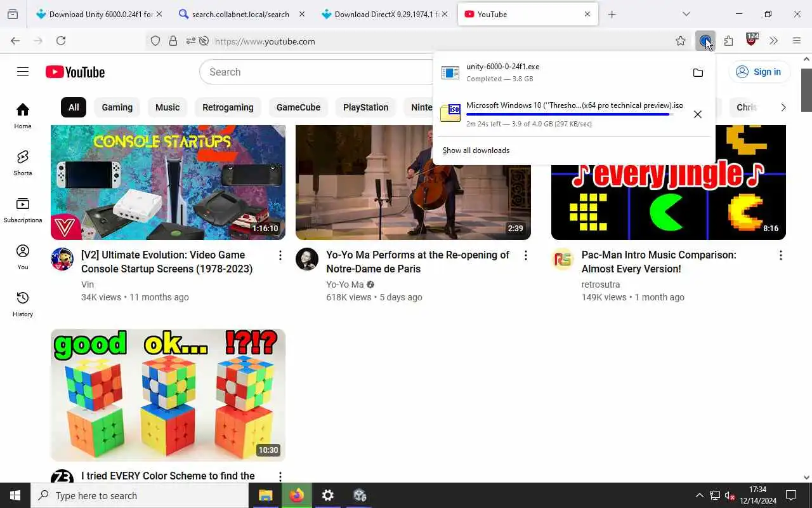Viewport: 812px width, 508px height.
Task: Open completed unity-6000-0-24f1.exe download entry
Action: [558, 72]
